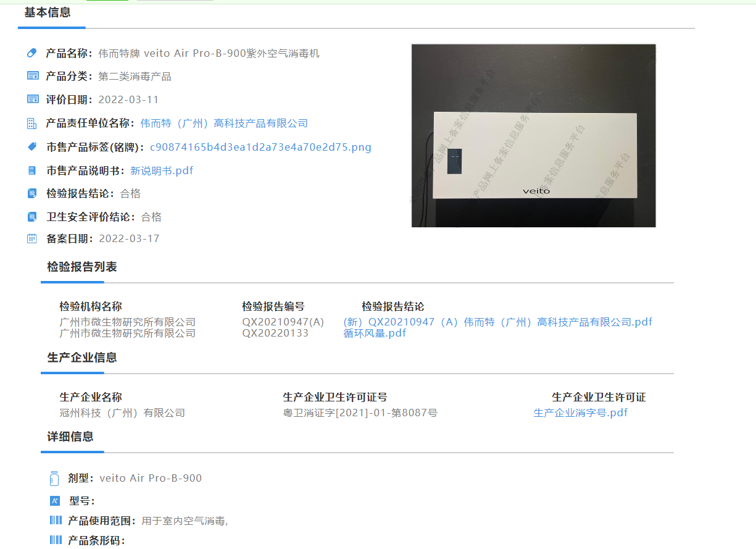The height and width of the screenshot is (549, 756).
Task: Click the calendar icon beside 备案日期
Action: (32, 238)
